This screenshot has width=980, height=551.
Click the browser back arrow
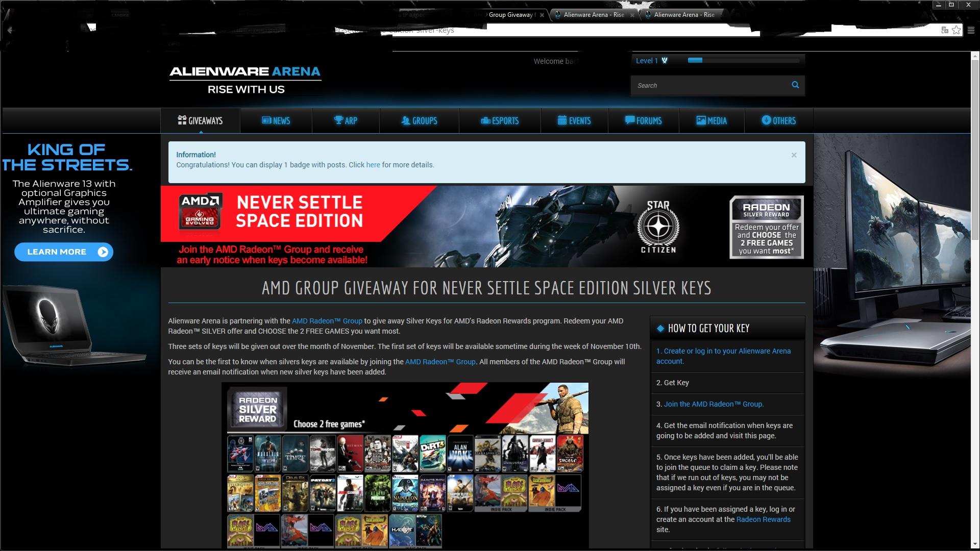coord(10,30)
